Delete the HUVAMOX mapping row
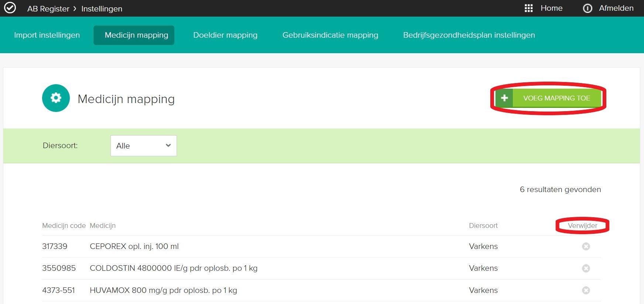 pyautogui.click(x=586, y=290)
